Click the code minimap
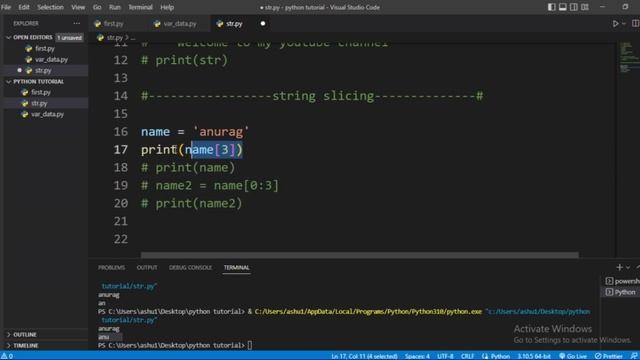Screen dimensions: 640x360 pyautogui.click(x=628, y=57)
